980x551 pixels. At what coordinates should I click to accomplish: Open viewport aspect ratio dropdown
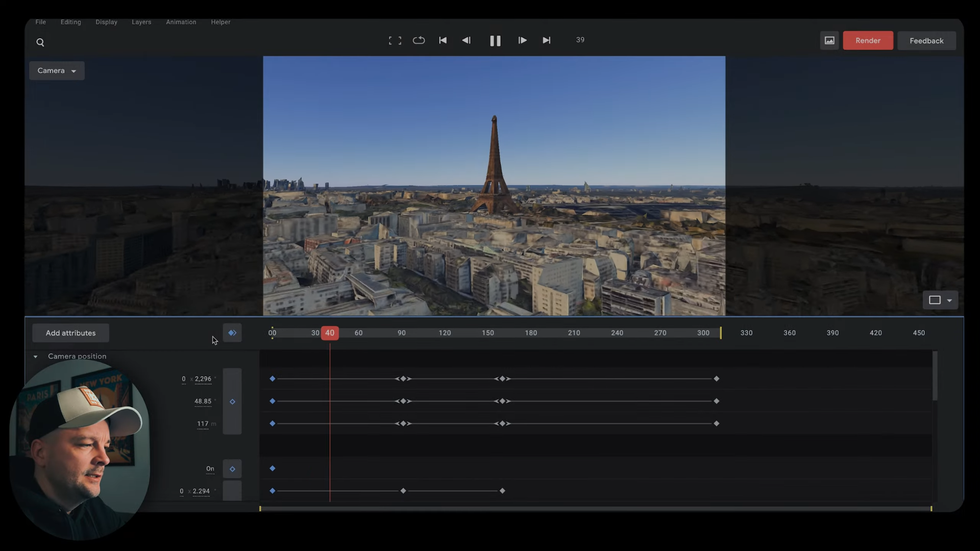pos(940,300)
